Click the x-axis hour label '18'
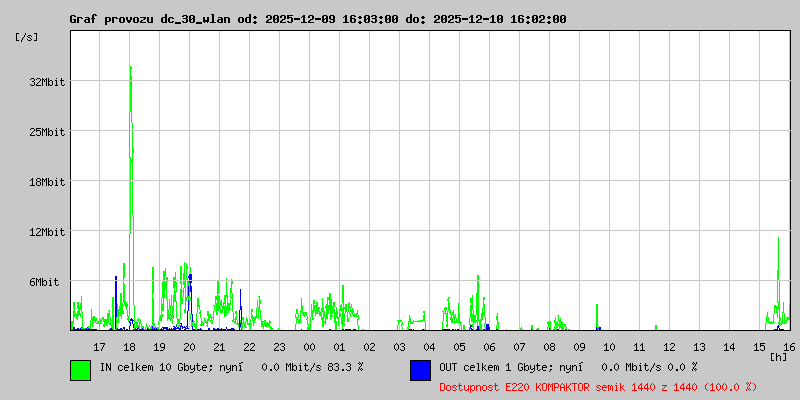 pos(130,347)
